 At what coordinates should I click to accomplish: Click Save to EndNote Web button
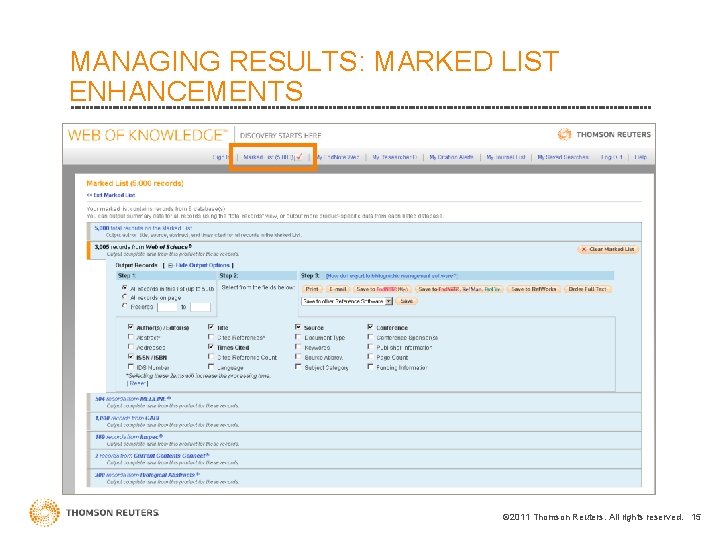coord(382,289)
